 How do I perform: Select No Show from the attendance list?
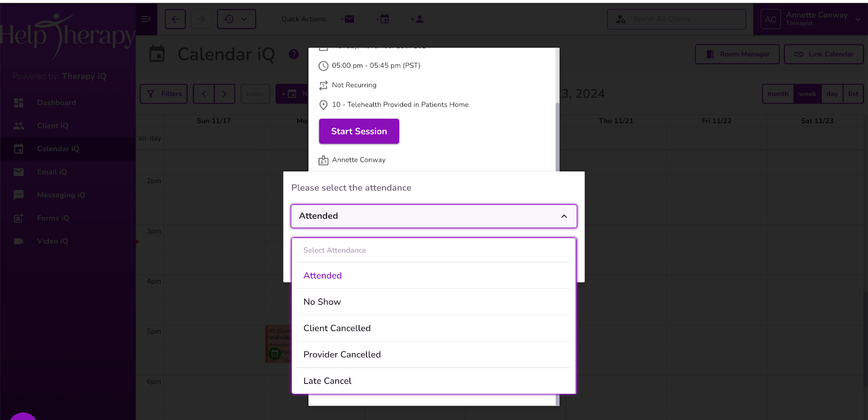coord(434,302)
